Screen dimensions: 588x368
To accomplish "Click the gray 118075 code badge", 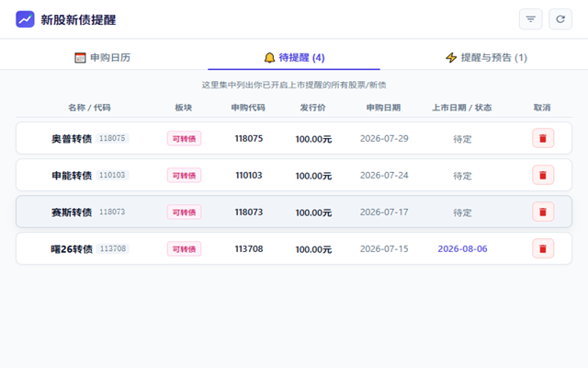I will (x=112, y=138).
